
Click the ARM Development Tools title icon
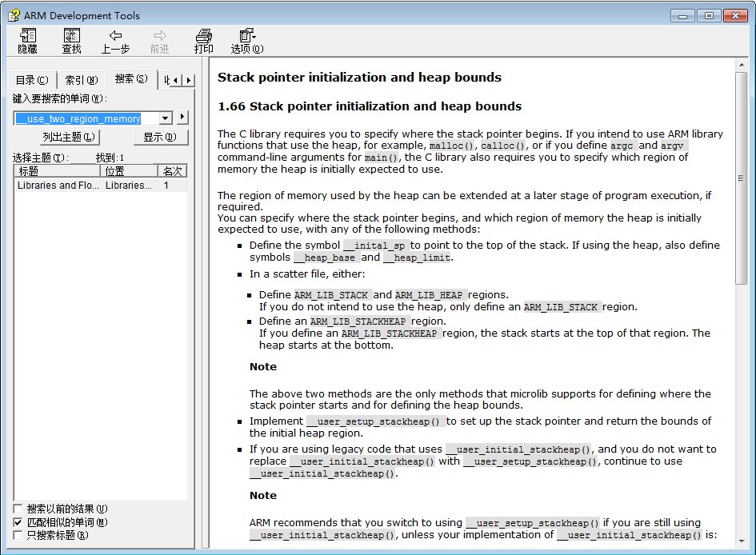(x=14, y=15)
